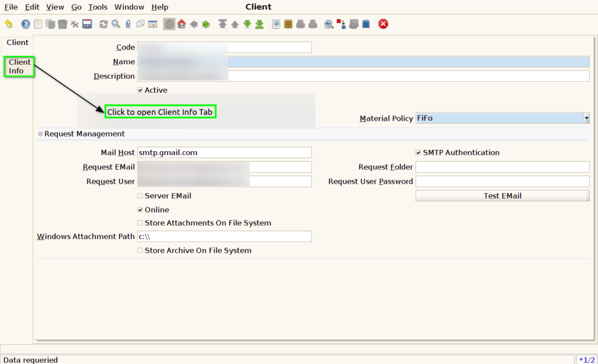Click the Report toolbar icon
Screen dimensions: 598x364
click(x=276, y=24)
